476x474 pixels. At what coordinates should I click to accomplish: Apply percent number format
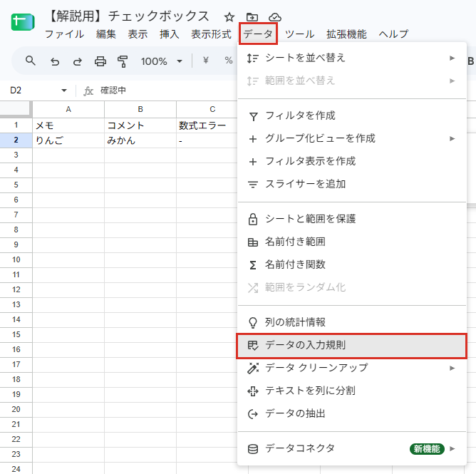tap(228, 61)
